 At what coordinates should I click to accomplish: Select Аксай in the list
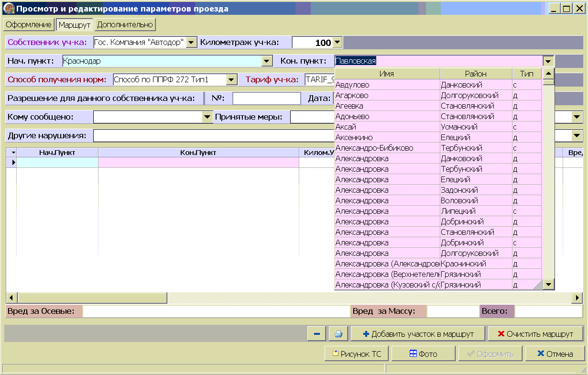tap(346, 127)
